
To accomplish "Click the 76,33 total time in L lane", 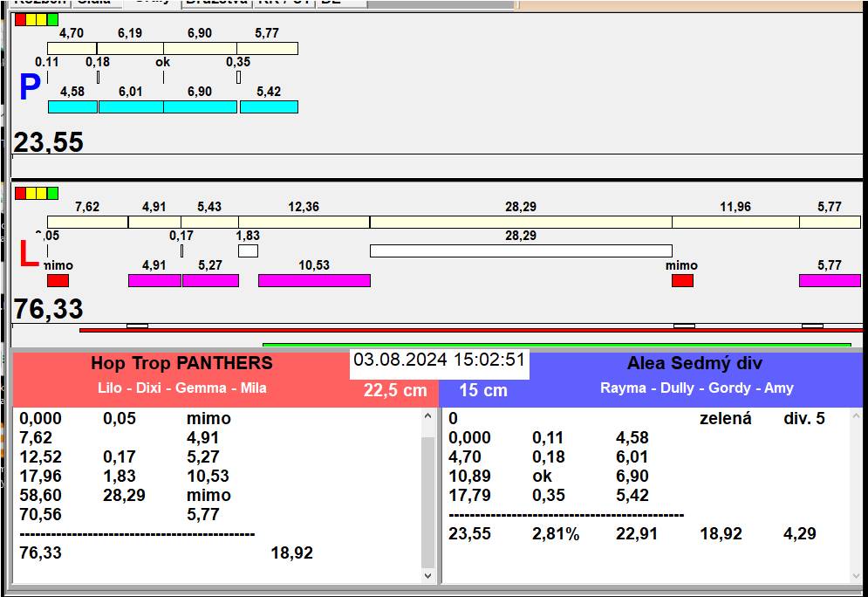I will pos(49,308).
